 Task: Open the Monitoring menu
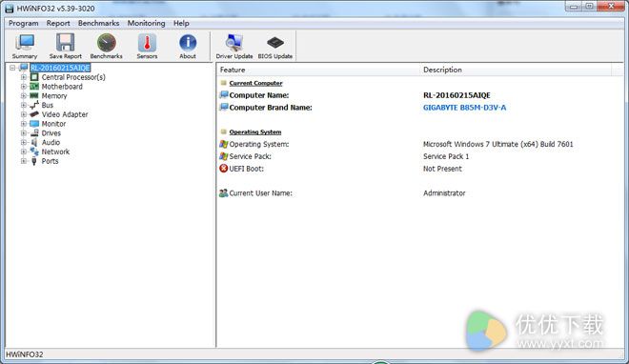pyautogui.click(x=147, y=23)
